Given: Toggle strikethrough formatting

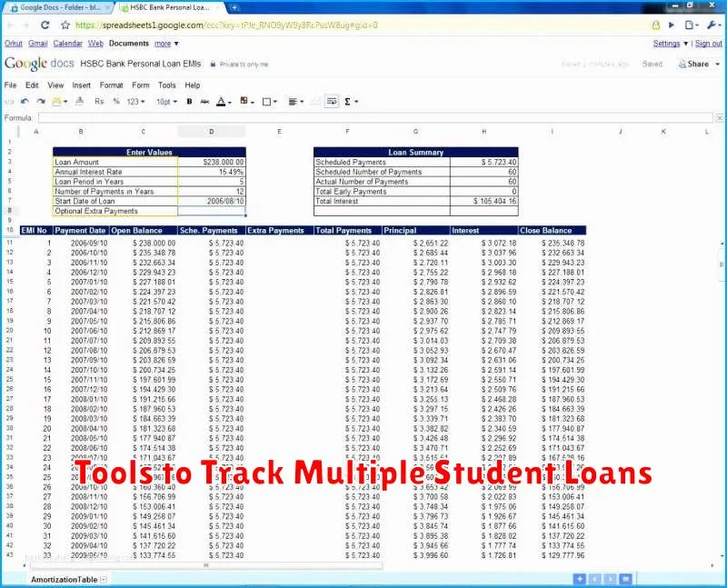Looking at the screenshot, I should point(204,102).
